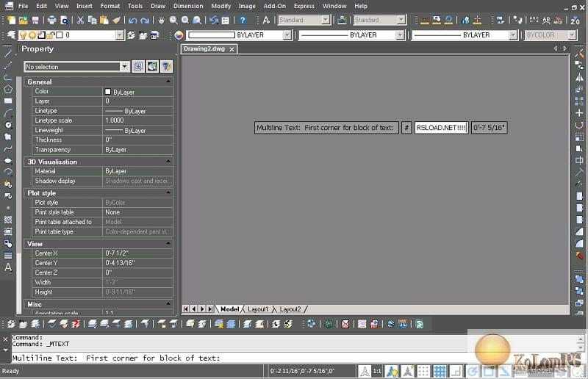Open the File menu
The height and width of the screenshot is (379, 588).
pos(24,6)
